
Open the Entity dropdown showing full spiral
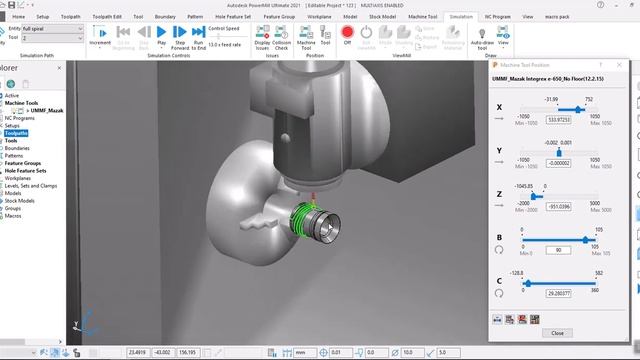coord(53,29)
